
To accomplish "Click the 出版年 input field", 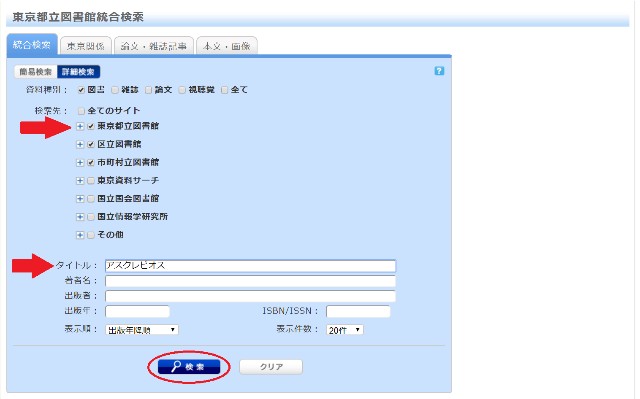I will tap(137, 312).
